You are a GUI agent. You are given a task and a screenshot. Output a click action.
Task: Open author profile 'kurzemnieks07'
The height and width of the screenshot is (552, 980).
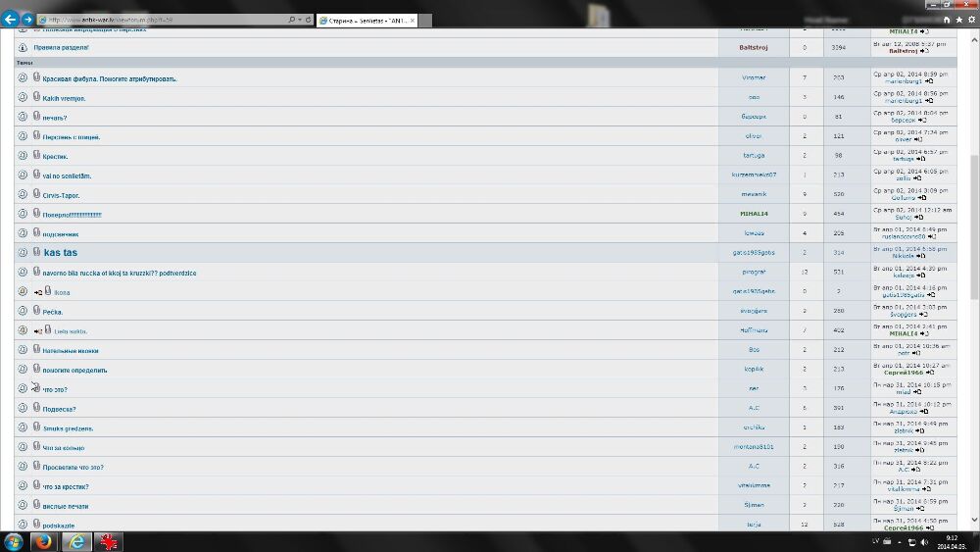(x=753, y=176)
